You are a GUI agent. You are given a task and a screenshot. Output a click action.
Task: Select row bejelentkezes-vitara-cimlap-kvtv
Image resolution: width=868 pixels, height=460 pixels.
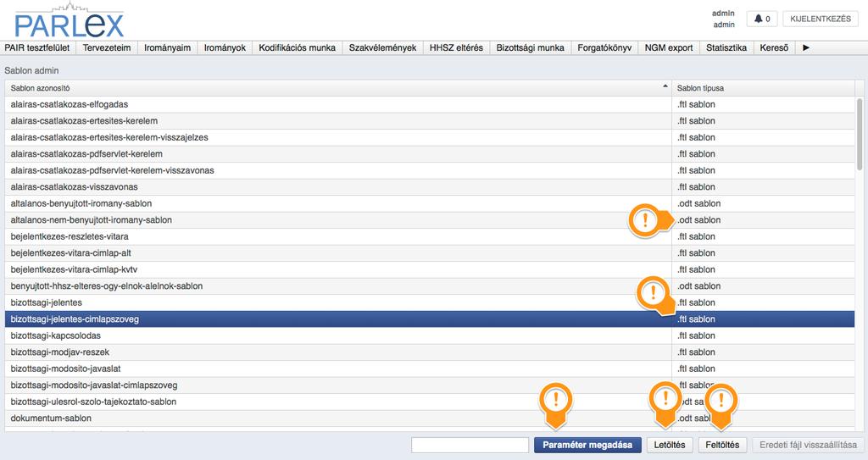click(x=430, y=270)
